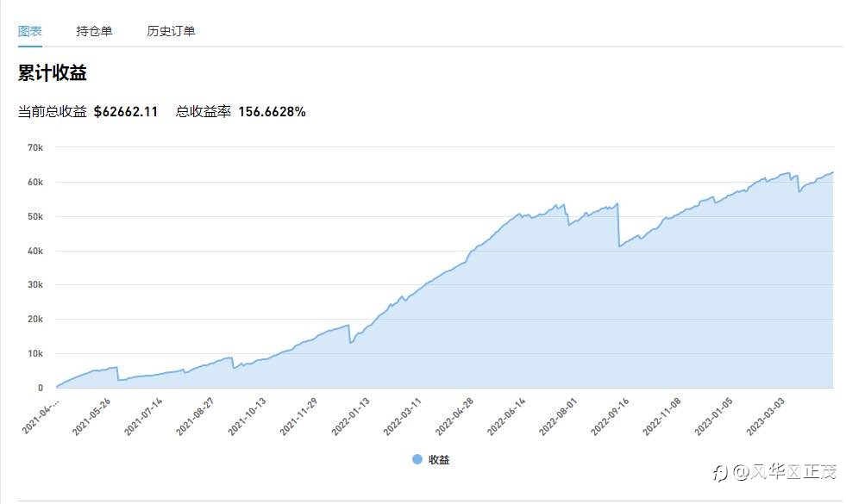Click the 30k y-axis label

[x=35, y=284]
